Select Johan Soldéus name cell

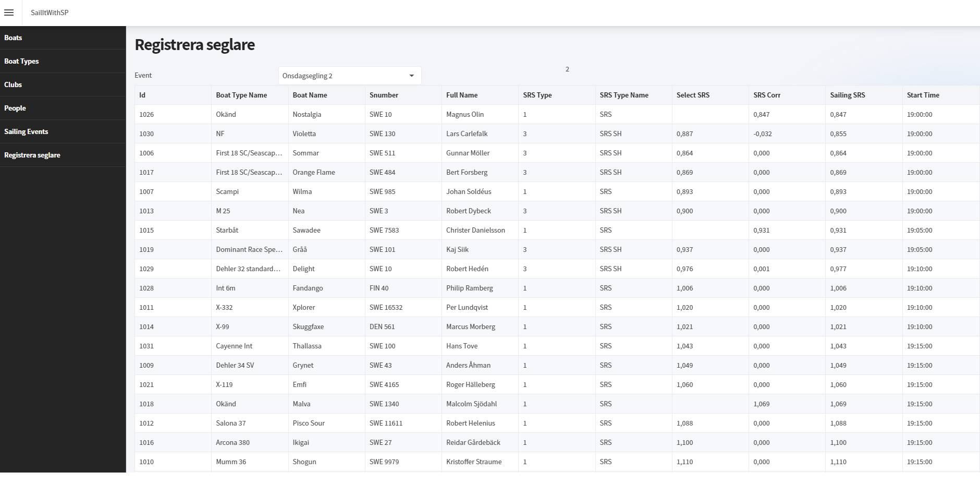[480, 191]
